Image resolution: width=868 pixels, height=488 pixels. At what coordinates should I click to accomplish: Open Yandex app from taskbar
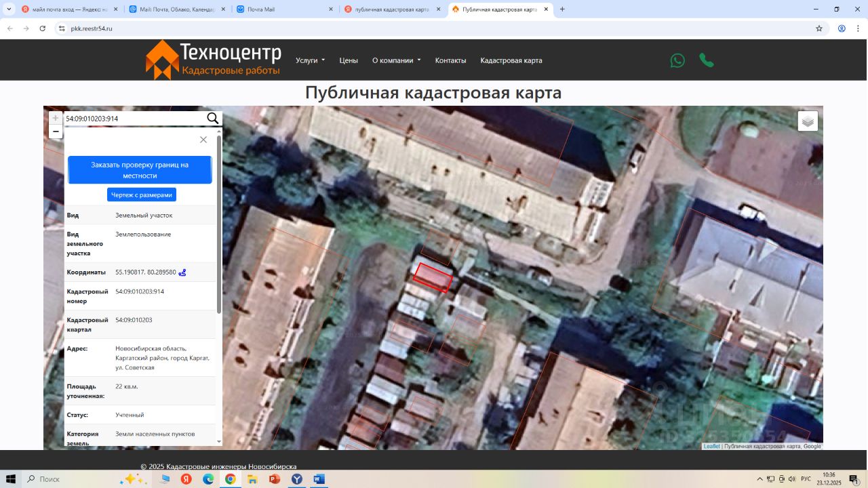tap(186, 479)
